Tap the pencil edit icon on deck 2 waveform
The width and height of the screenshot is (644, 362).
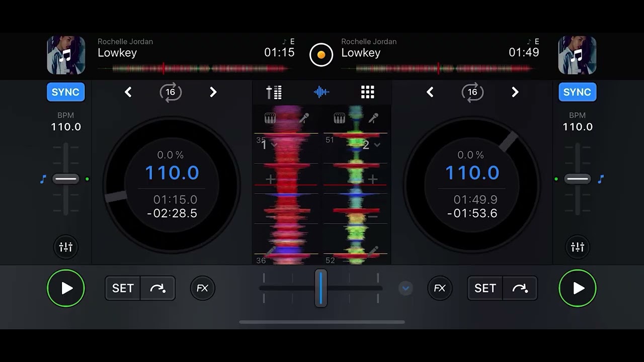tap(373, 251)
